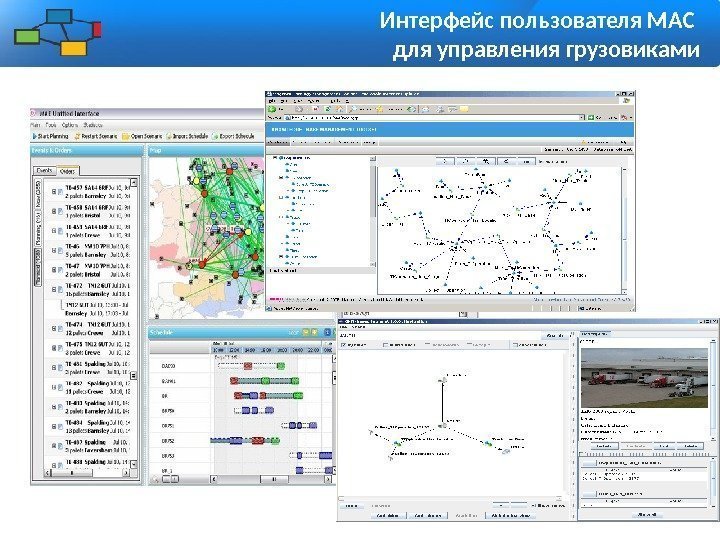Click the browser Home icon
Viewport: 720px width, 540px height.
coord(340,109)
